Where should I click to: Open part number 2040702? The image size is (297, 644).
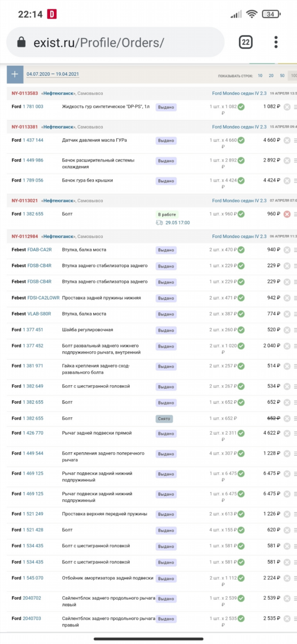pyautogui.click(x=32, y=598)
